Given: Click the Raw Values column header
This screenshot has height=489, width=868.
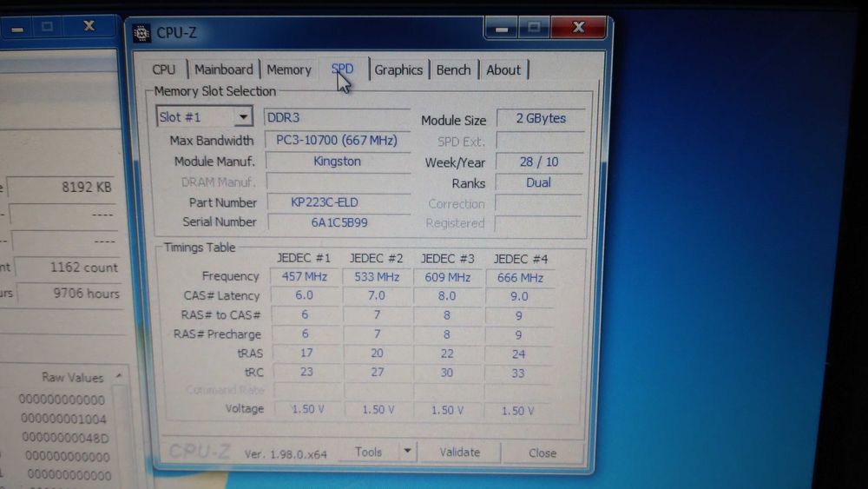Looking at the screenshot, I should [73, 378].
